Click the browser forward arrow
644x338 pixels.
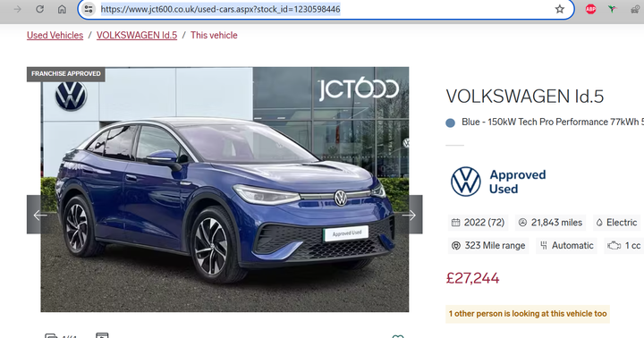pos(18,9)
